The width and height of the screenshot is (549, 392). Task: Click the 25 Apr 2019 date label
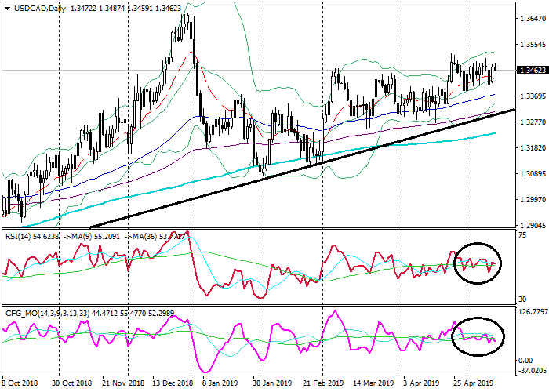tap(471, 385)
